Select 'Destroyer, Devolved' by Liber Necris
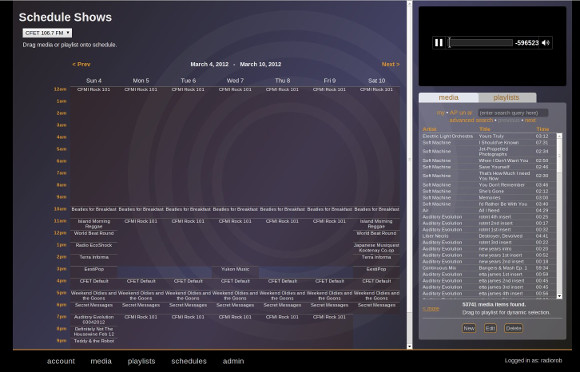Viewport: 580px width, 372px height. click(489, 236)
